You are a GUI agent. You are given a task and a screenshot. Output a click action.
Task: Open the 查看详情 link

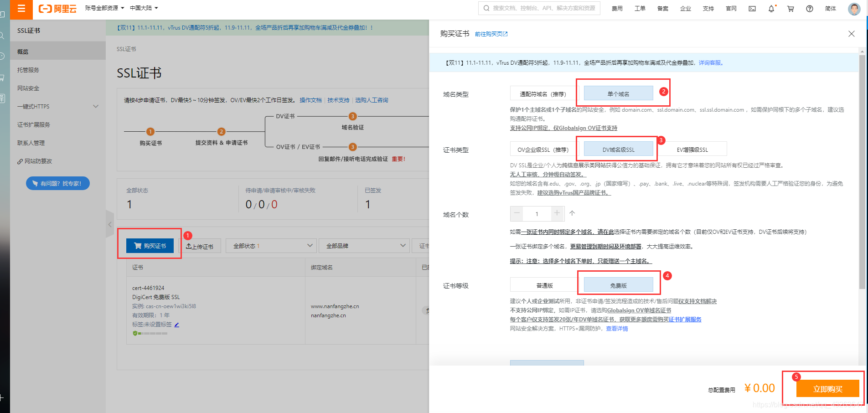[617, 329]
